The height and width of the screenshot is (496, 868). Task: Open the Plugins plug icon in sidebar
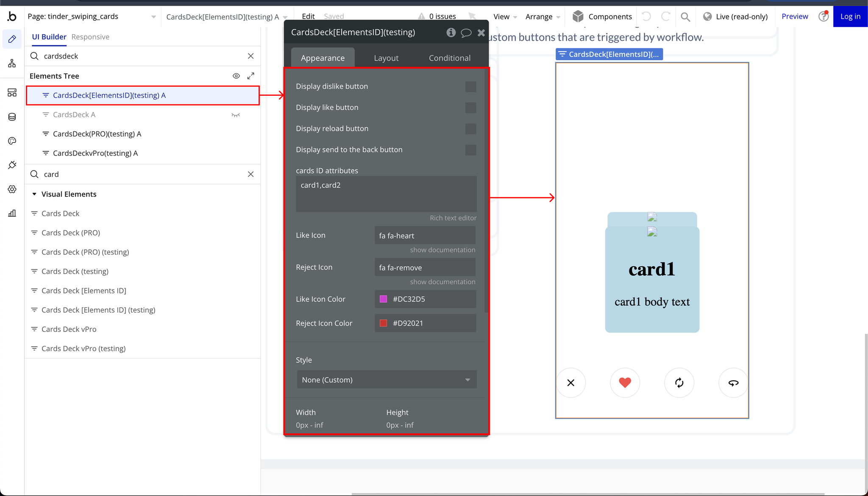click(x=12, y=165)
